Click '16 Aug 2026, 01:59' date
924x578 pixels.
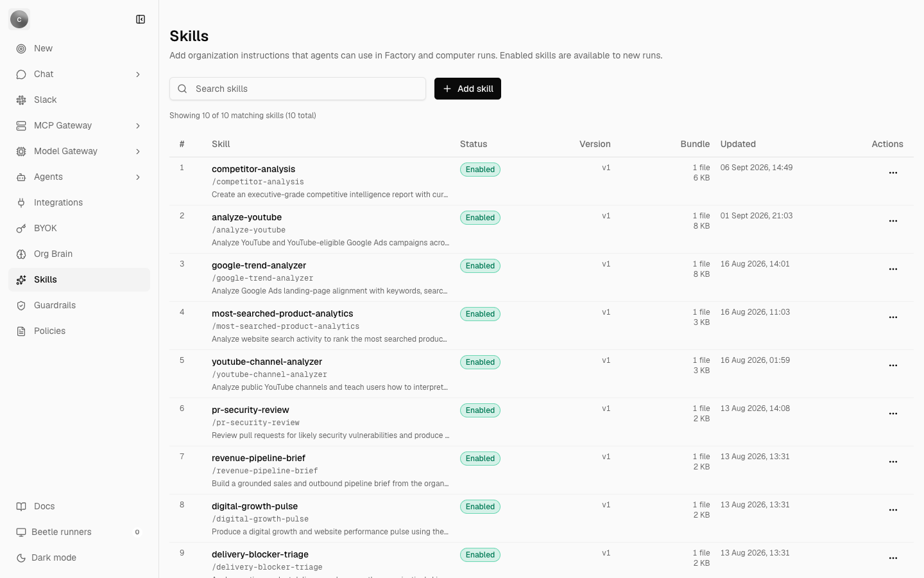tap(755, 360)
